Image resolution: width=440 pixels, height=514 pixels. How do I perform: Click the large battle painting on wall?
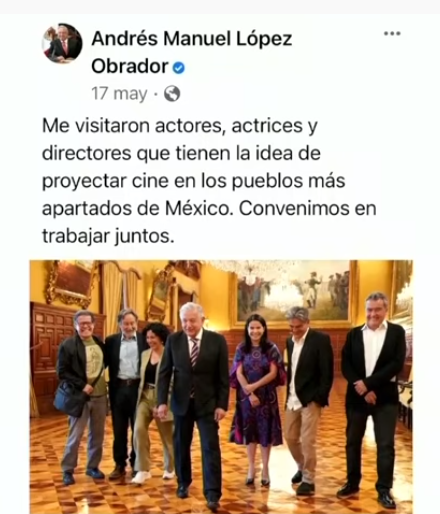click(x=293, y=293)
